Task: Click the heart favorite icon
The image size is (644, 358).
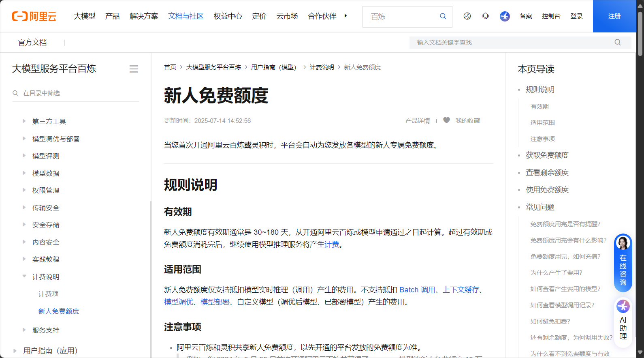Action: pos(446,120)
